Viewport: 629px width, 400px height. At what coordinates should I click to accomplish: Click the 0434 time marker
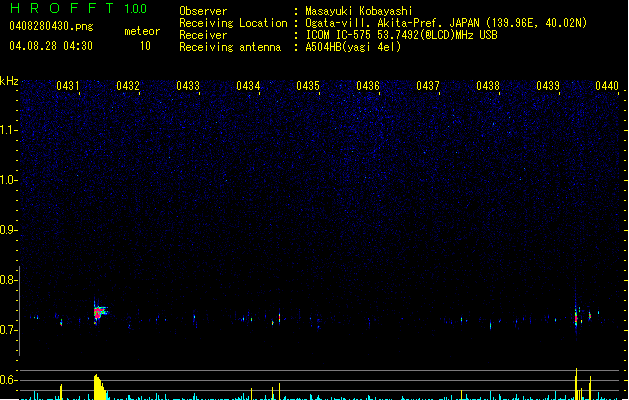click(248, 86)
